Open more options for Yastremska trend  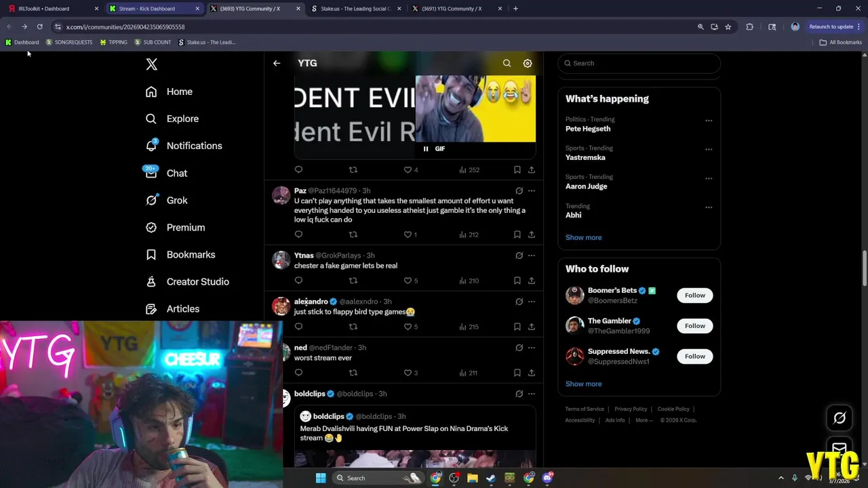coord(709,149)
